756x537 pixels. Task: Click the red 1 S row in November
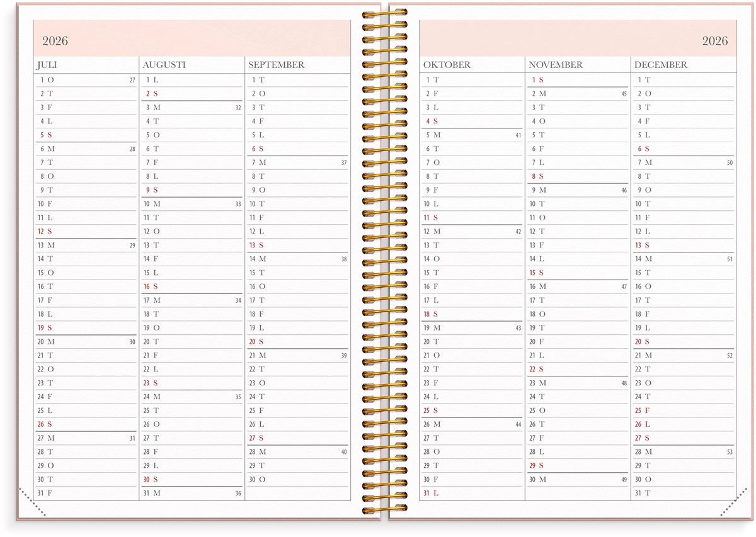coord(537,80)
